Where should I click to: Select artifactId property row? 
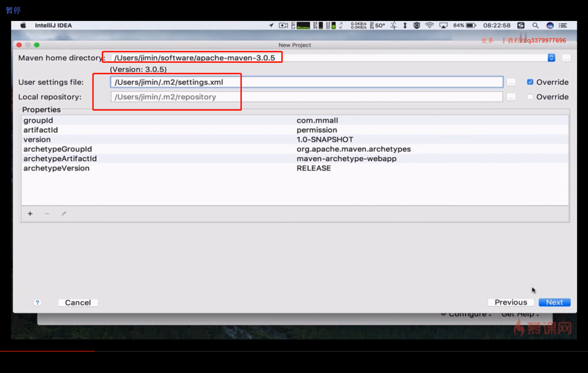(x=295, y=130)
